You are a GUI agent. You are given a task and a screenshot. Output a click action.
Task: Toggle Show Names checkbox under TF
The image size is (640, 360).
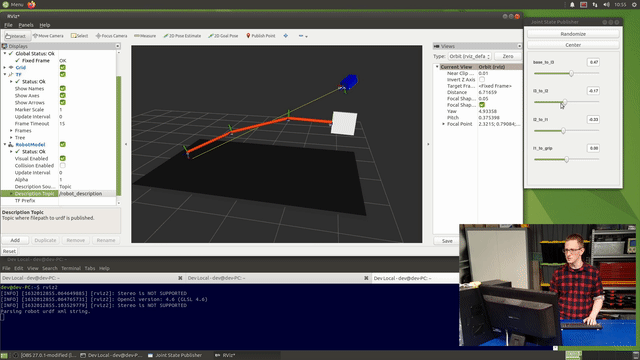pos(62,89)
